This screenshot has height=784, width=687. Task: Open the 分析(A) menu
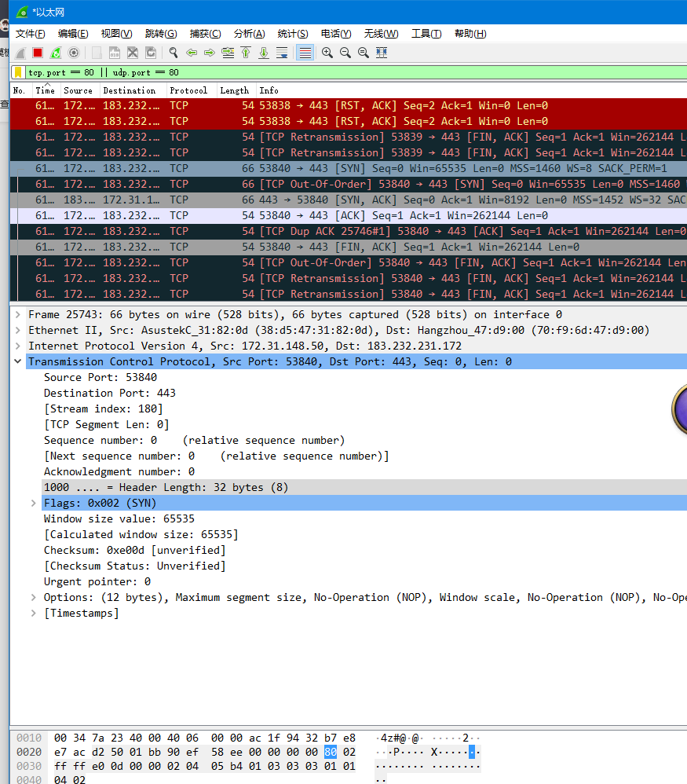pyautogui.click(x=250, y=34)
